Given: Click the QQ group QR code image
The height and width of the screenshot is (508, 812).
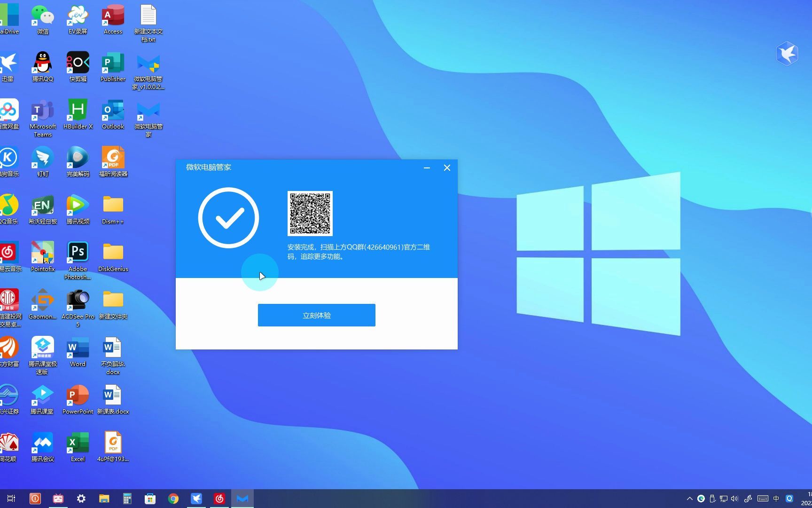Looking at the screenshot, I should pos(310,214).
